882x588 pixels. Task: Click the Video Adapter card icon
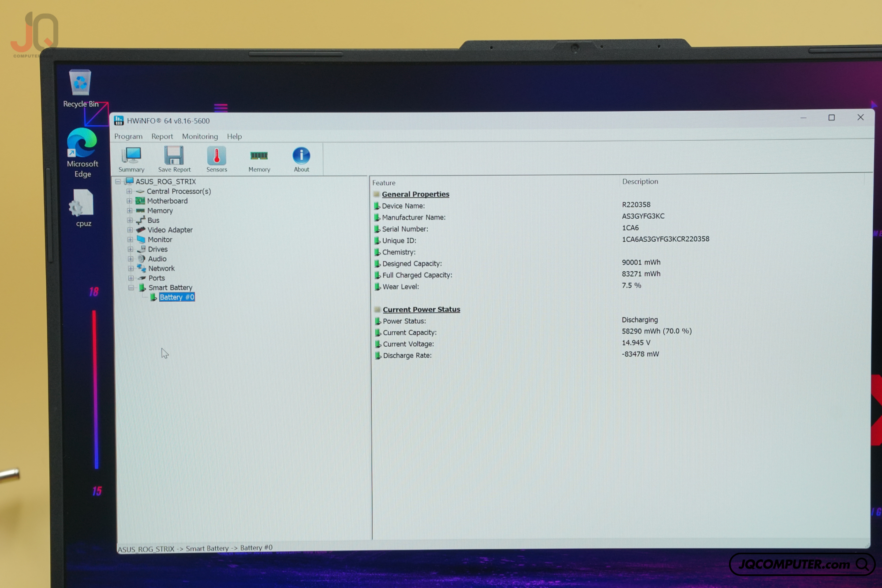tap(141, 230)
